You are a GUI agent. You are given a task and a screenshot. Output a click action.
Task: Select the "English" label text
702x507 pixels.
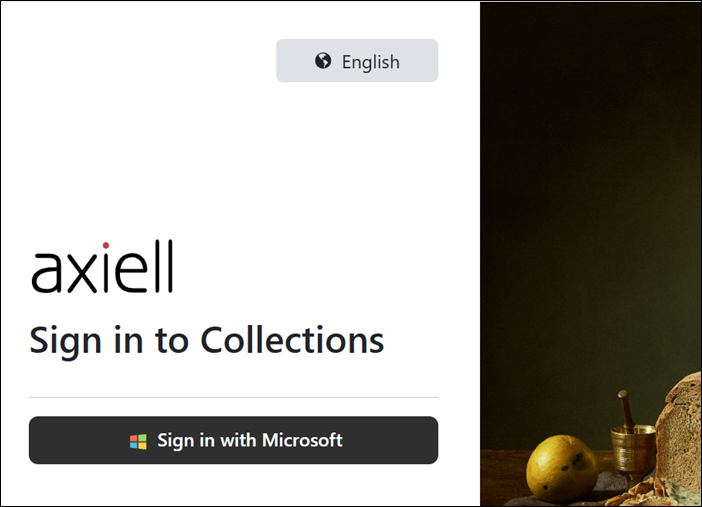[370, 62]
